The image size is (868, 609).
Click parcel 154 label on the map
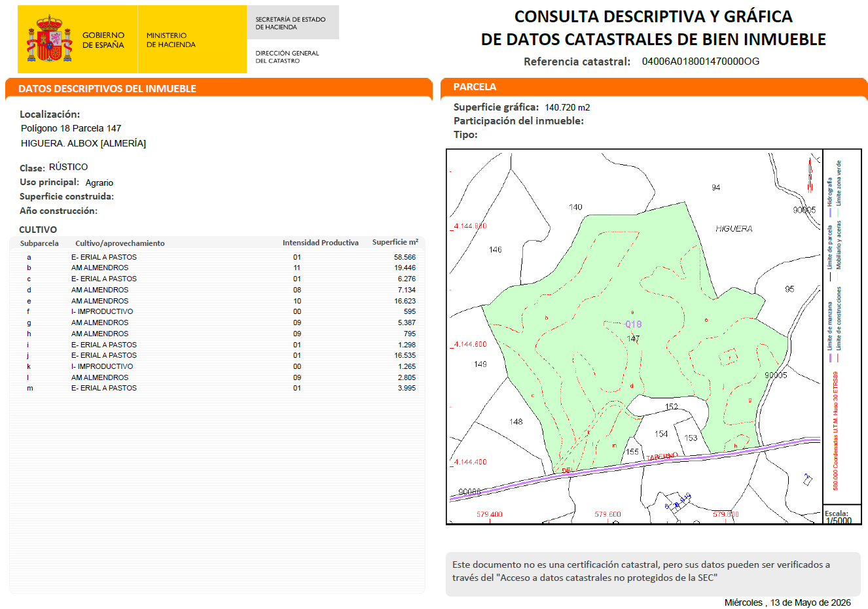pos(661,434)
